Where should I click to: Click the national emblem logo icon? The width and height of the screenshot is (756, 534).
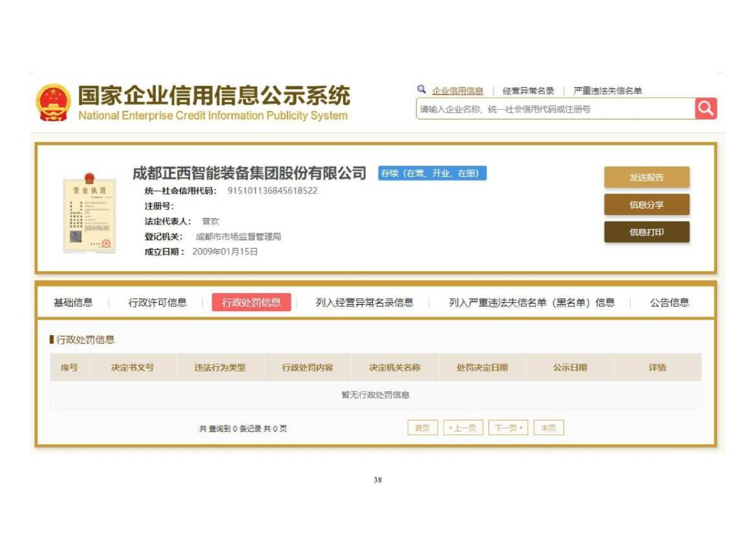click(x=53, y=102)
